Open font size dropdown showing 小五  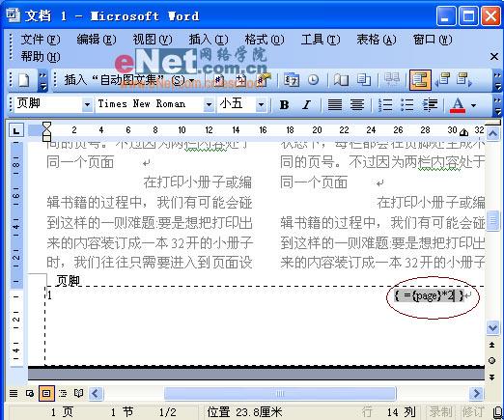pyautogui.click(x=262, y=104)
